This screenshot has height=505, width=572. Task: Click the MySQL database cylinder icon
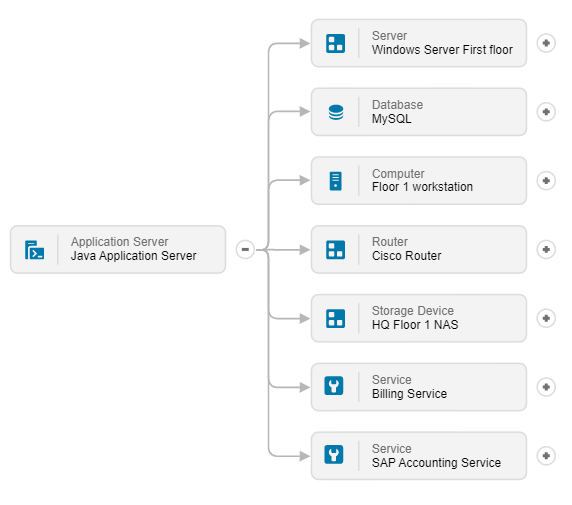336,112
